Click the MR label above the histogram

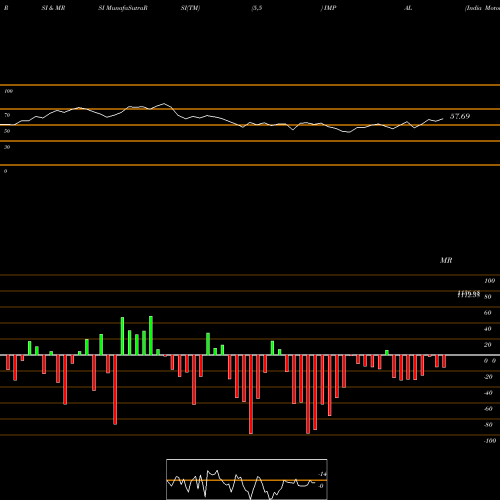446,260
